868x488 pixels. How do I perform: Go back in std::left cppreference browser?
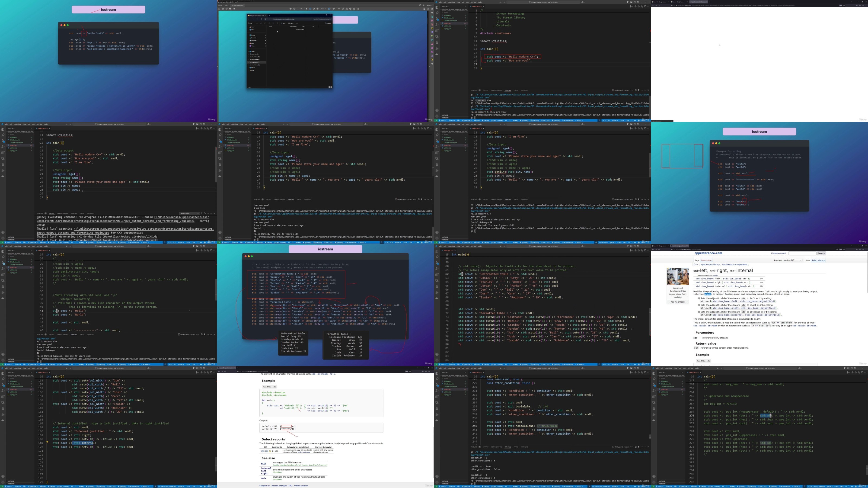pos(653,249)
